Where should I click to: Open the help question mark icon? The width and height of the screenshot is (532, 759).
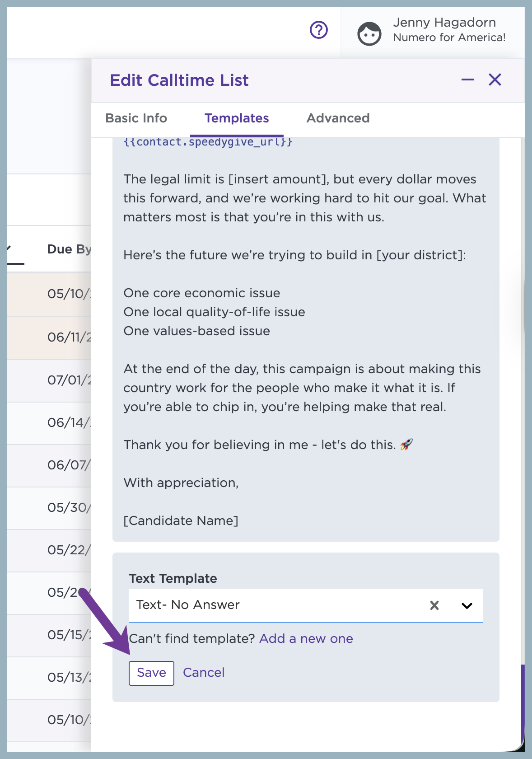click(319, 30)
